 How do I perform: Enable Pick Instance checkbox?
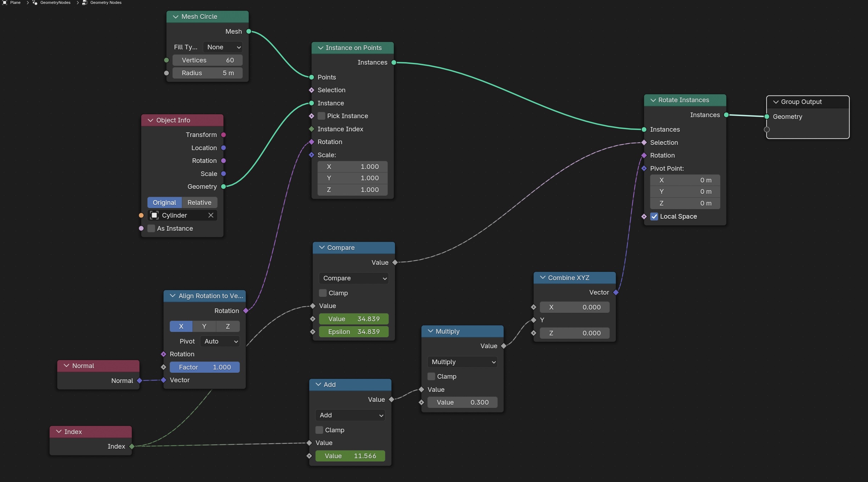point(322,116)
